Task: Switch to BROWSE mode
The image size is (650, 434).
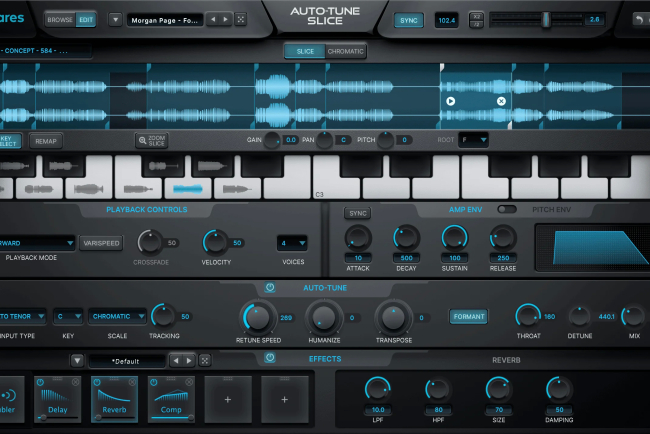Action: tap(60, 19)
